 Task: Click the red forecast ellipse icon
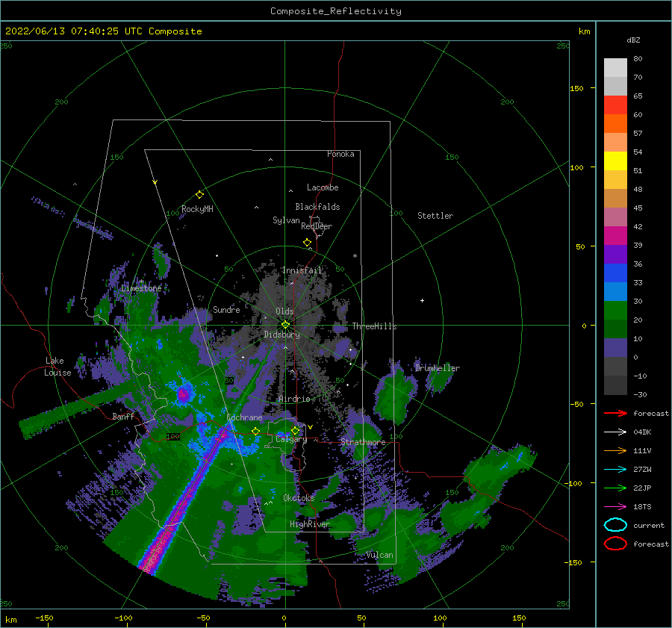pos(615,544)
